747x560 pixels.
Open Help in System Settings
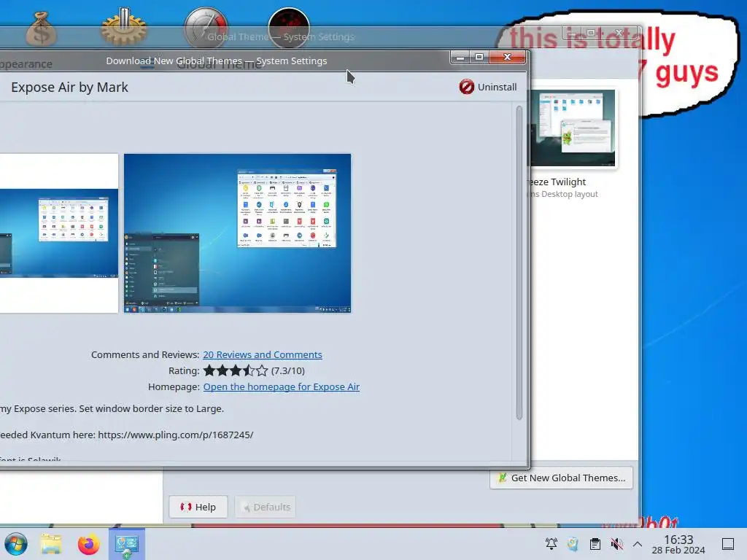click(x=198, y=507)
